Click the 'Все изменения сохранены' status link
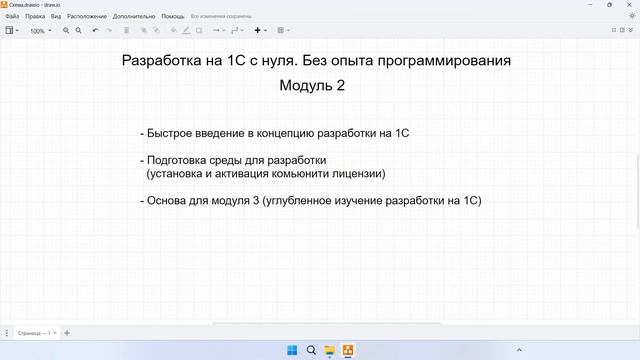Viewport: 640px width, 360px height. [x=221, y=16]
